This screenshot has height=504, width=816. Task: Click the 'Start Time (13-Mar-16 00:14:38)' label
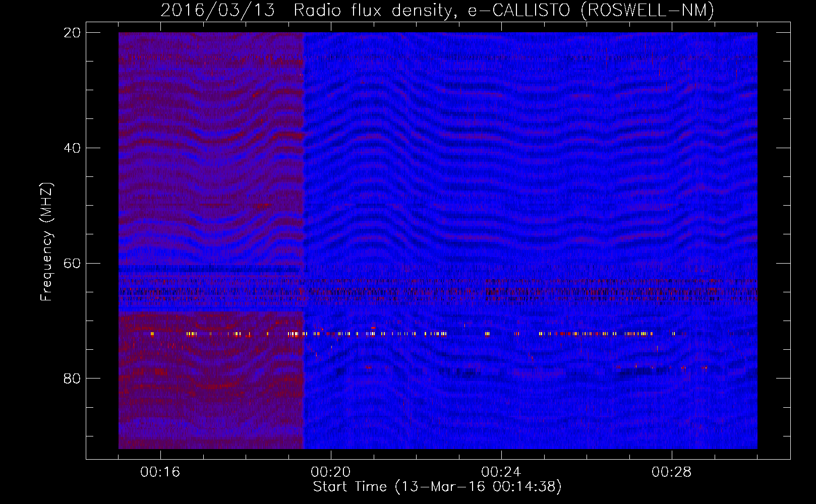(x=437, y=487)
